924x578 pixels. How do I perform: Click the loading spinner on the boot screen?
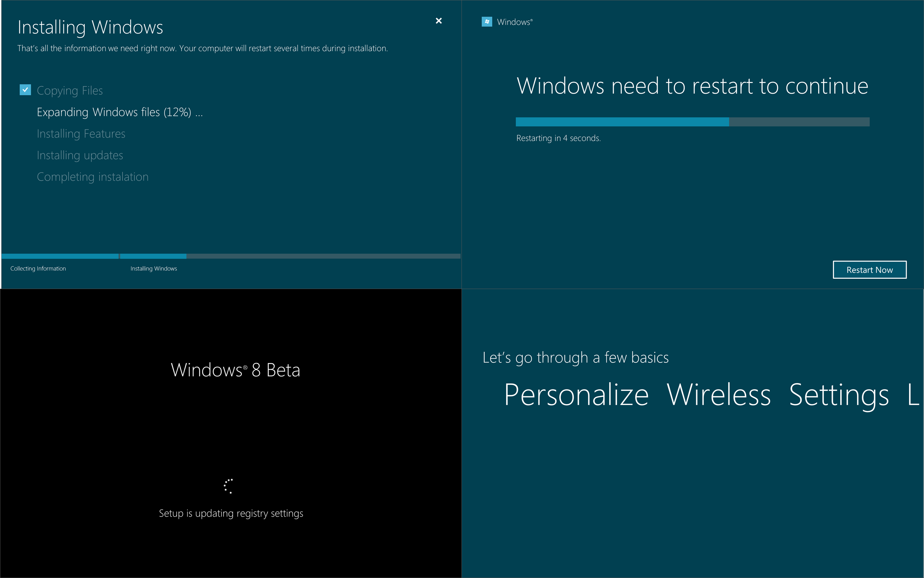tap(228, 486)
